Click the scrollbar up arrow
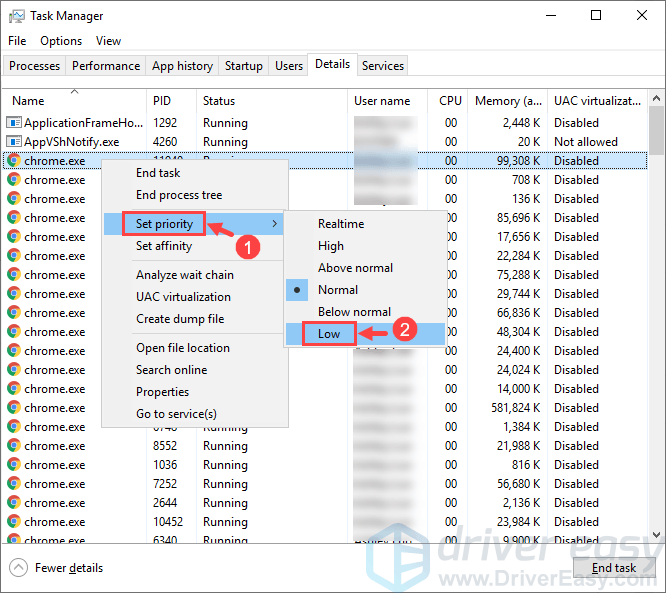 [656, 99]
